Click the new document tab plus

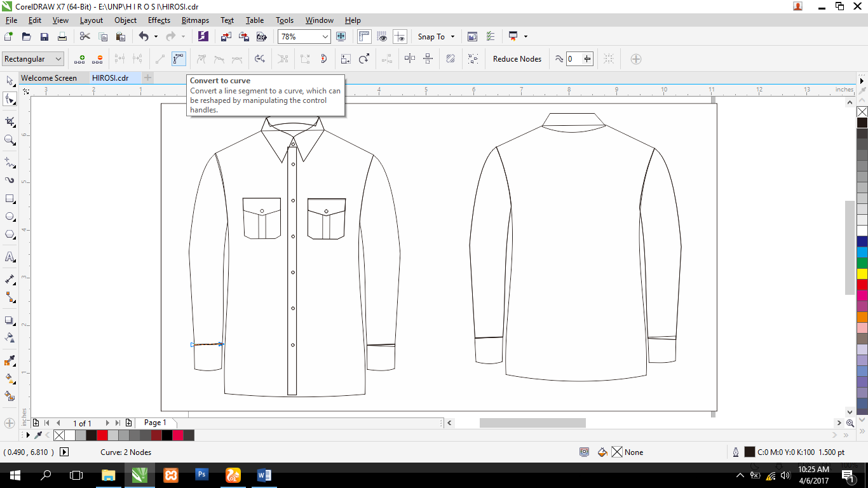tap(147, 78)
